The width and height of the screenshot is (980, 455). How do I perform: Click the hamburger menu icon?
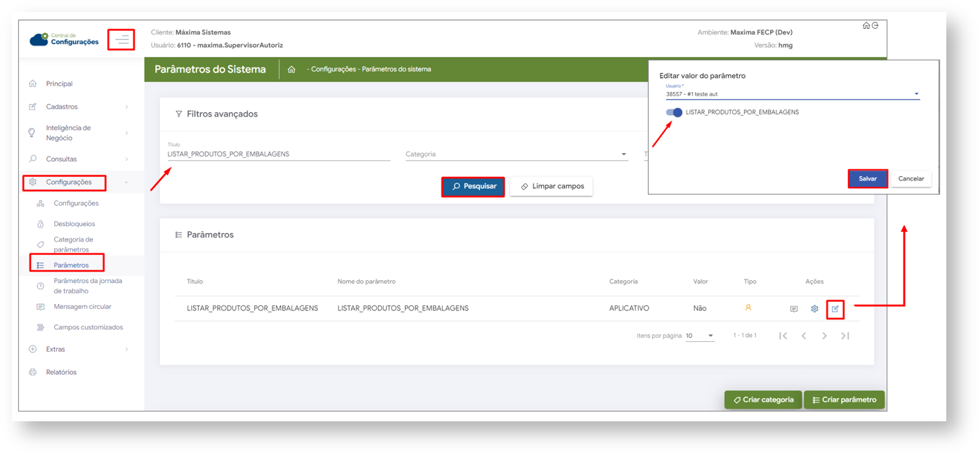pyautogui.click(x=122, y=39)
